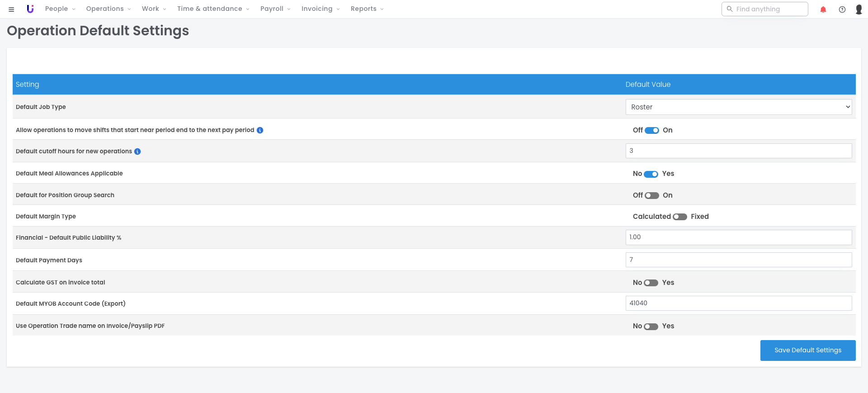Switch Default Margin Type toggle to Fixed
This screenshot has height=393, width=868.
pyautogui.click(x=679, y=217)
